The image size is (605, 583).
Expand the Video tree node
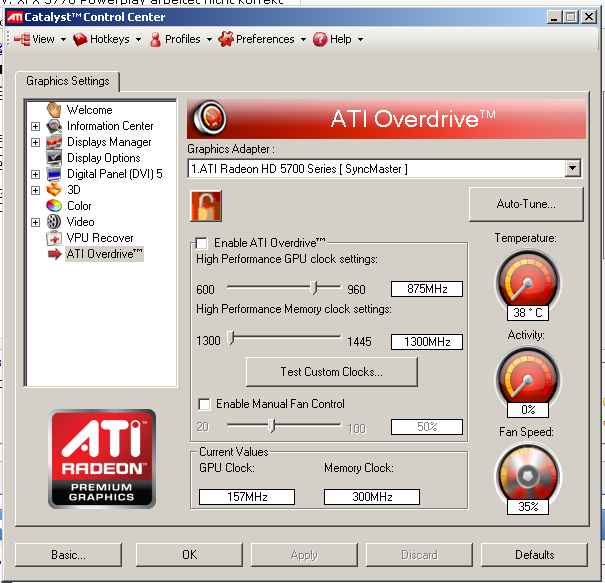35,222
